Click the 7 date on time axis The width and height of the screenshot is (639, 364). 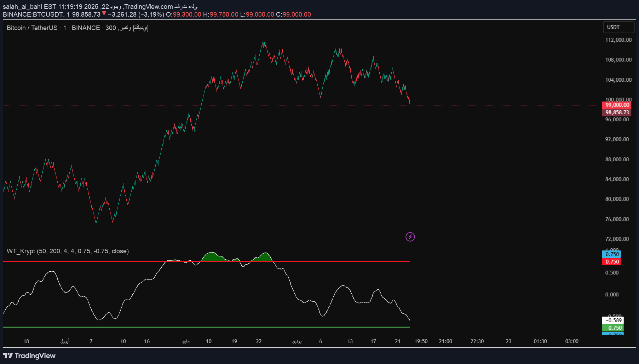click(91, 341)
